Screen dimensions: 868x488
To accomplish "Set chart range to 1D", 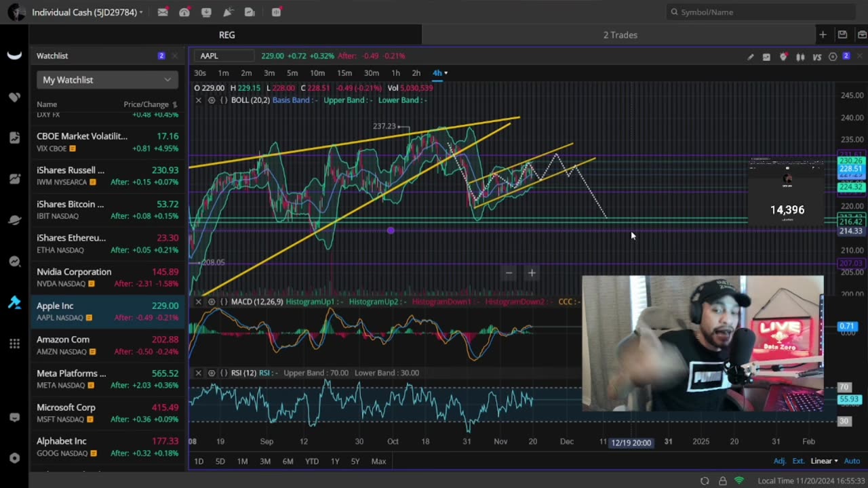I will tap(199, 462).
